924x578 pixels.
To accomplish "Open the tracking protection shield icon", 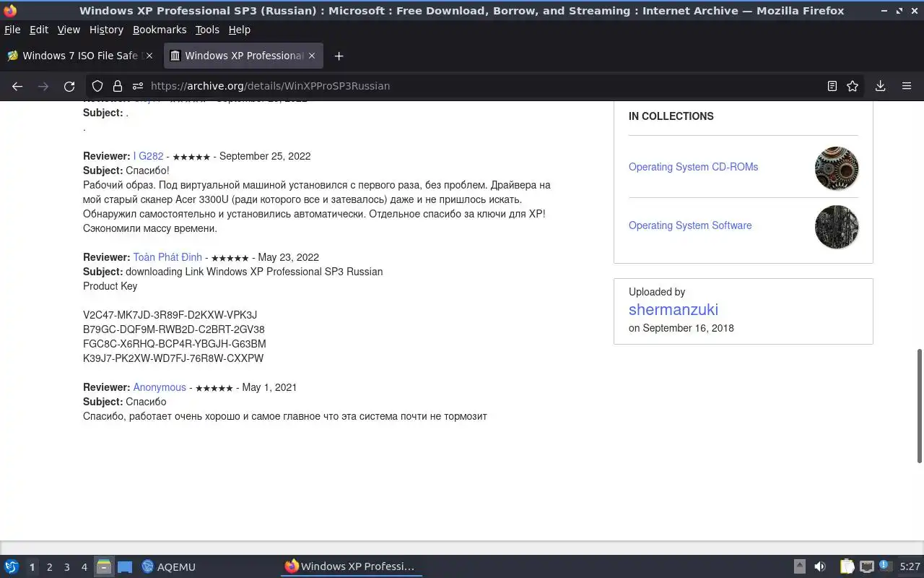I will (x=98, y=86).
